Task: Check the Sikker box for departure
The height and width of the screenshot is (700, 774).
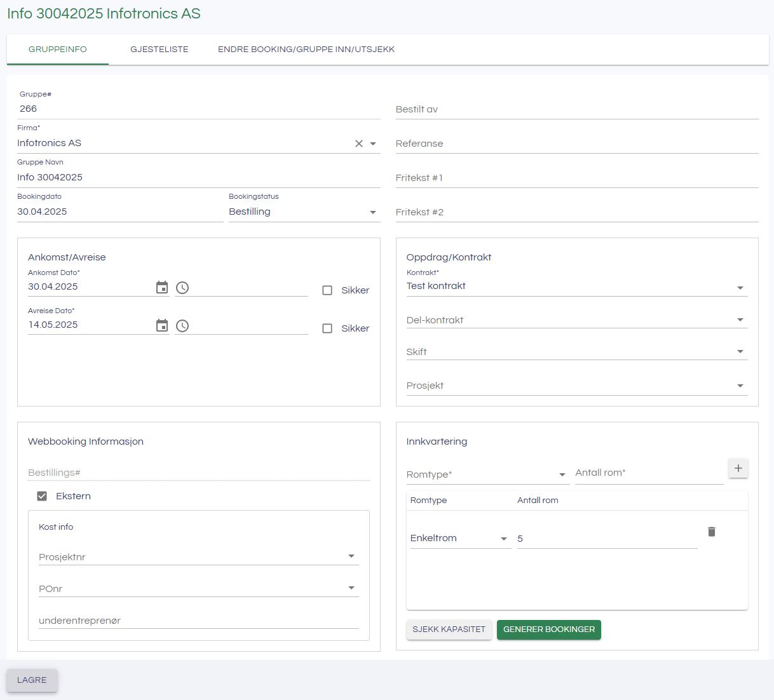Action: [x=327, y=328]
